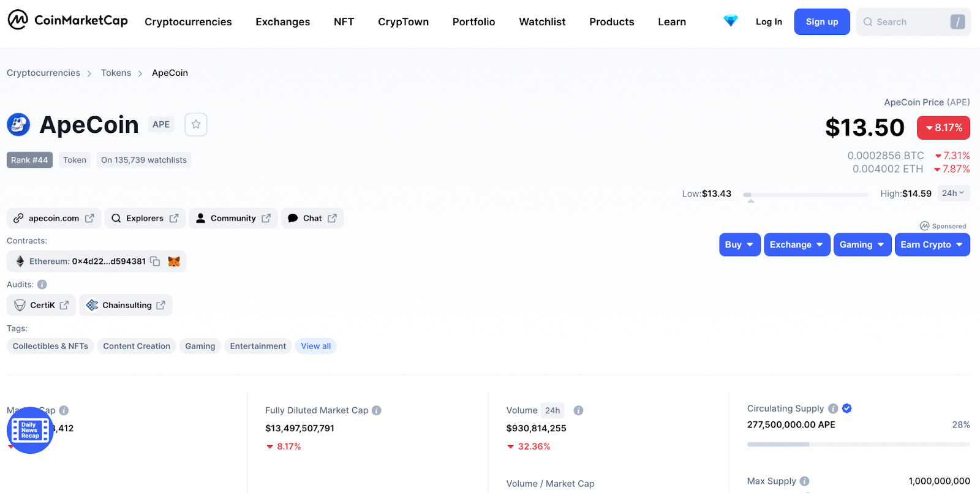This screenshot has width=980, height=493.
Task: Click Log In
Action: click(769, 22)
